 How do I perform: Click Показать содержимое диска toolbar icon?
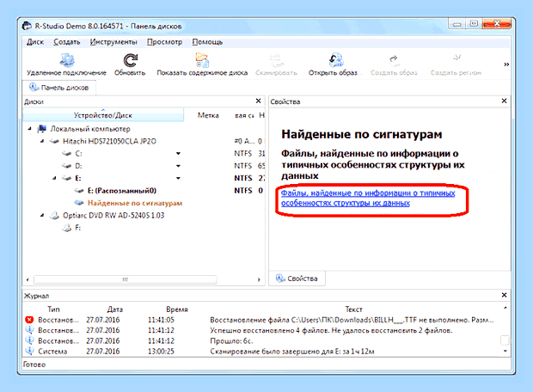(202, 60)
